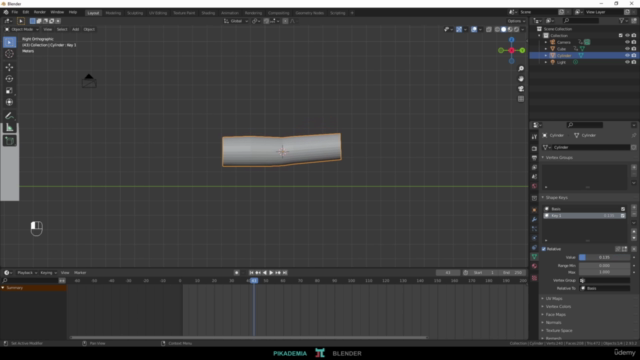Viewport: 640px width, 360px height.
Task: Open the Material properties tab
Action: click(534, 266)
